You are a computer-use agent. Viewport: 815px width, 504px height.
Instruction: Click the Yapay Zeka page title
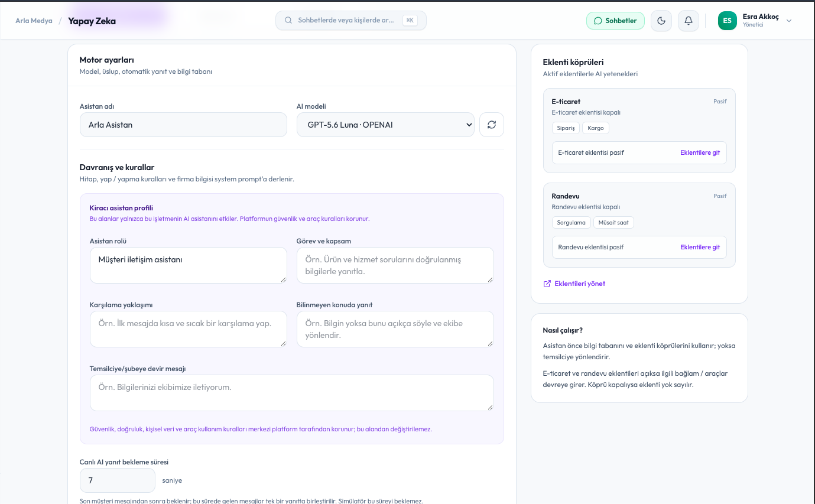[92, 21]
